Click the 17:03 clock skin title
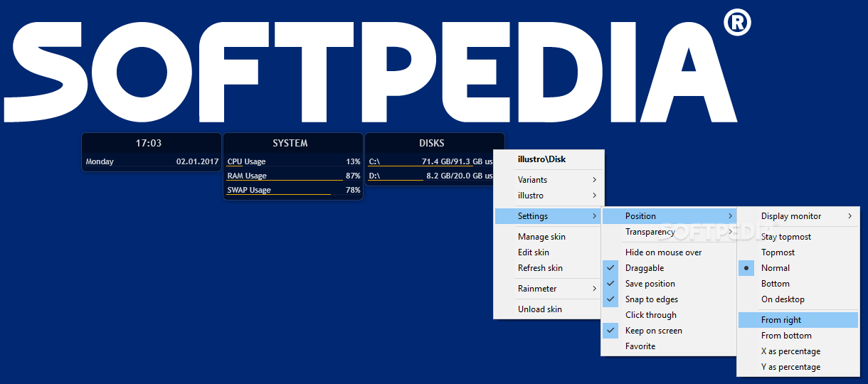Screen dimensions: 868x384 click(149, 143)
